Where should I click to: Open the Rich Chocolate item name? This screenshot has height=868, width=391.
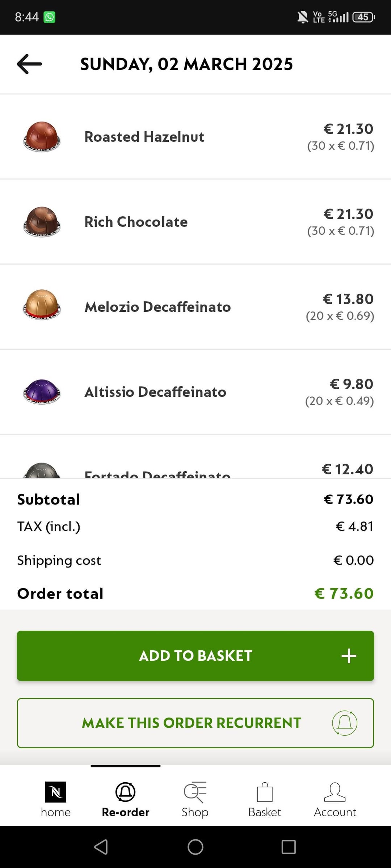point(136,222)
